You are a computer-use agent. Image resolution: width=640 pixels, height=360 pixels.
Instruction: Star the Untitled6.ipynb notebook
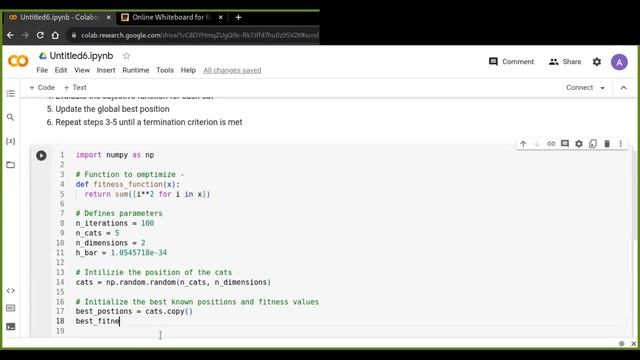tap(126, 56)
